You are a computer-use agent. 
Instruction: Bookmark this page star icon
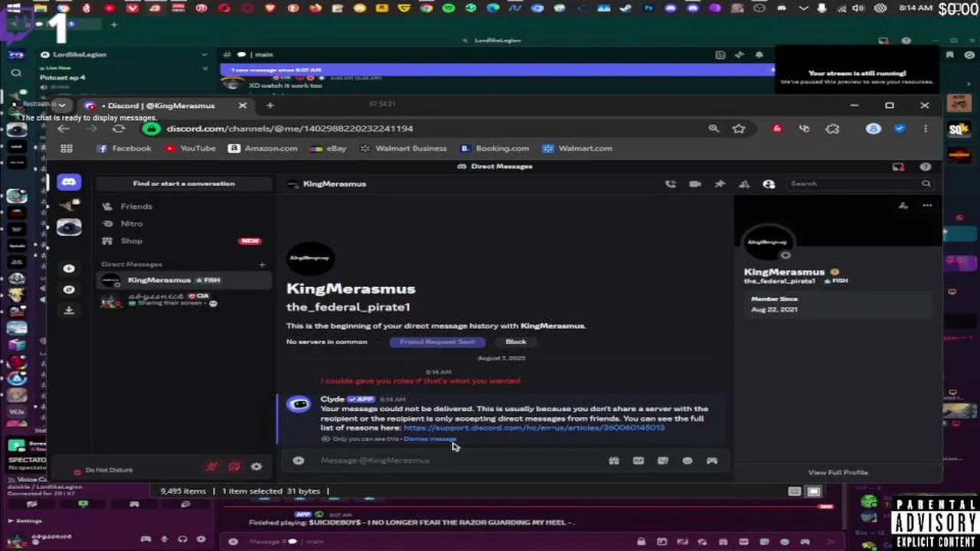click(x=739, y=129)
